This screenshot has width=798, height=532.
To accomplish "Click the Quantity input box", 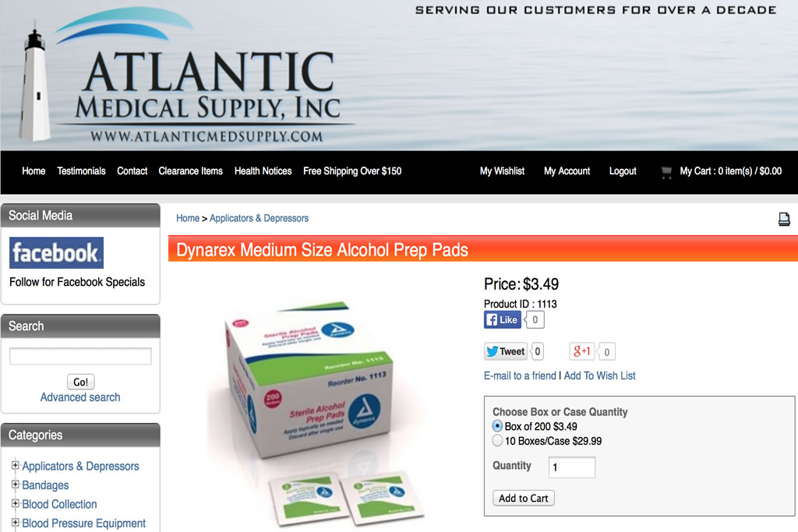I will 572,467.
